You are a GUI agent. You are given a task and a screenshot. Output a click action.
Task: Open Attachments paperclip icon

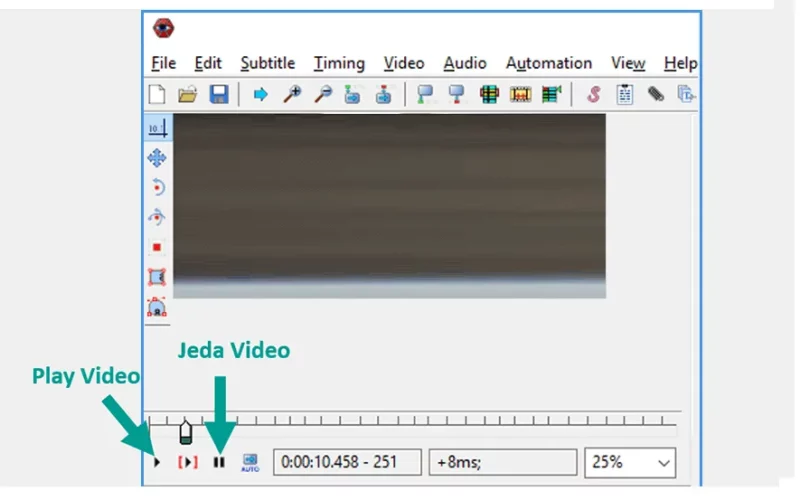[656, 94]
